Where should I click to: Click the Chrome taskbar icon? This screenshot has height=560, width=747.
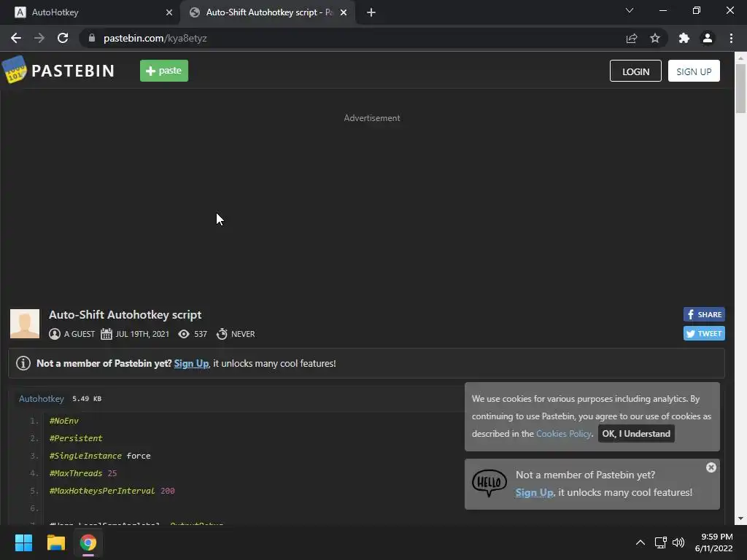click(88, 542)
